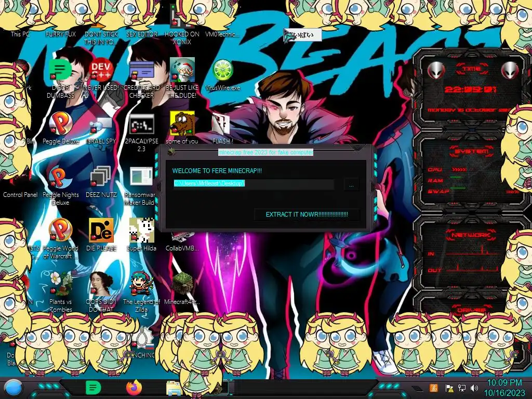The height and width of the screenshot is (399, 532).
Task: Click the EXTRACT IT NOWR button
Action: (x=307, y=215)
